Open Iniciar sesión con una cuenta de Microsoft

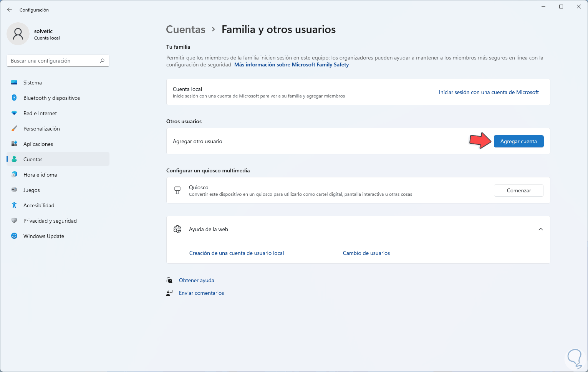(x=489, y=92)
